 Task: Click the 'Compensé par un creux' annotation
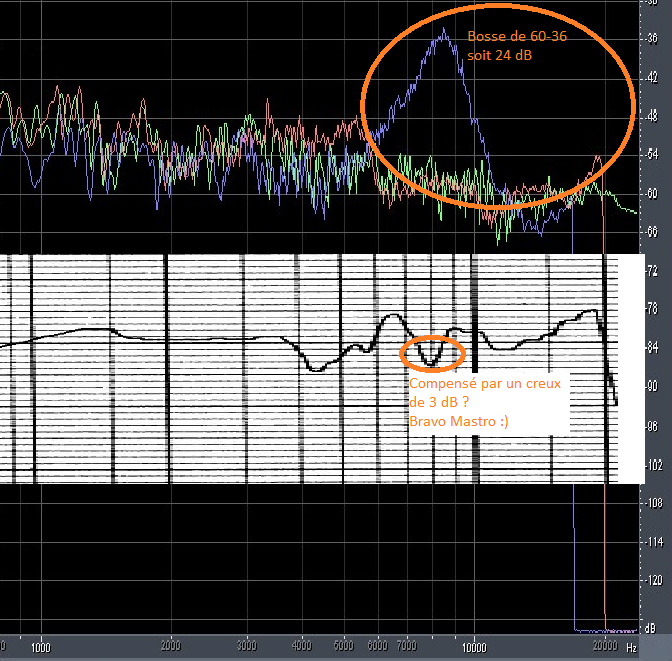(x=485, y=383)
